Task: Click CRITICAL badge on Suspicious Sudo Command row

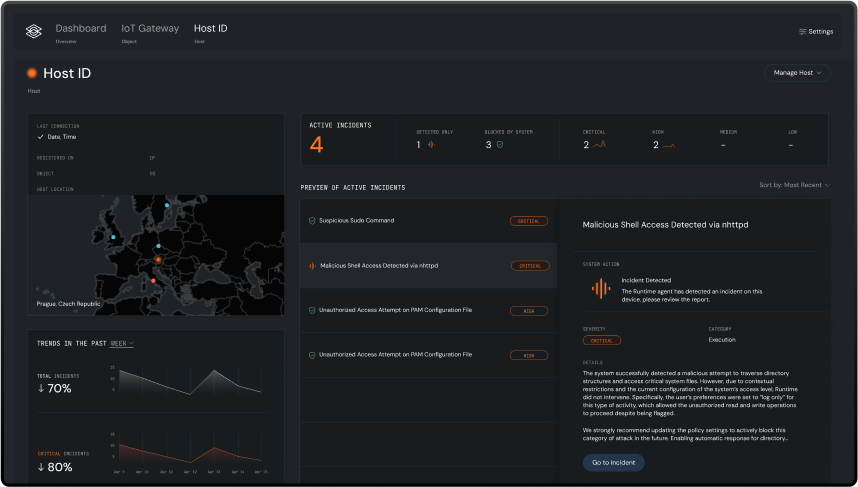Action: click(x=529, y=221)
